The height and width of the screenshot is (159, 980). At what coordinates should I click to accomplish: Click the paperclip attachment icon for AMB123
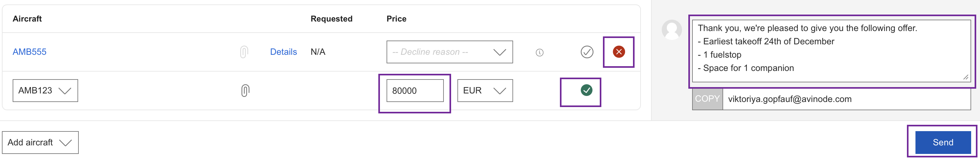[x=245, y=90]
